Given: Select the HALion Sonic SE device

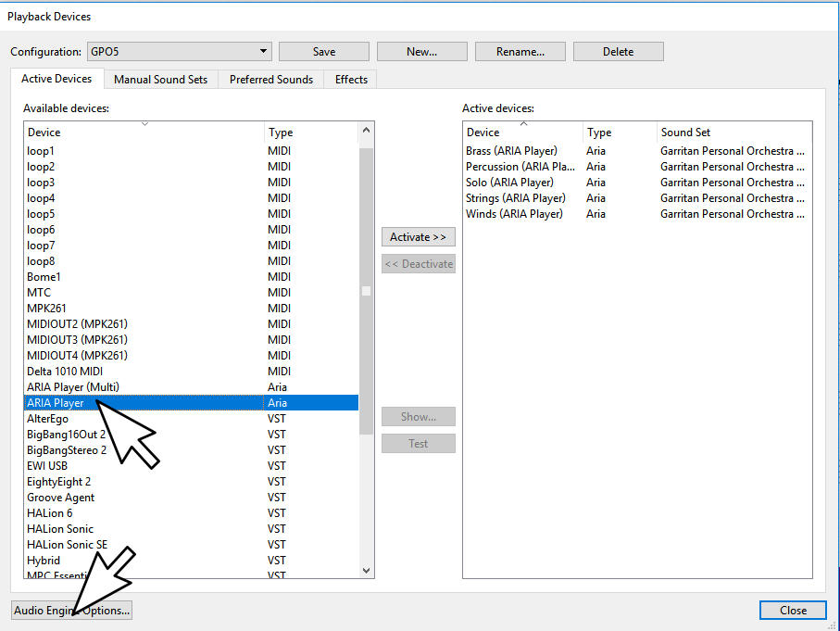Looking at the screenshot, I should (x=67, y=545).
